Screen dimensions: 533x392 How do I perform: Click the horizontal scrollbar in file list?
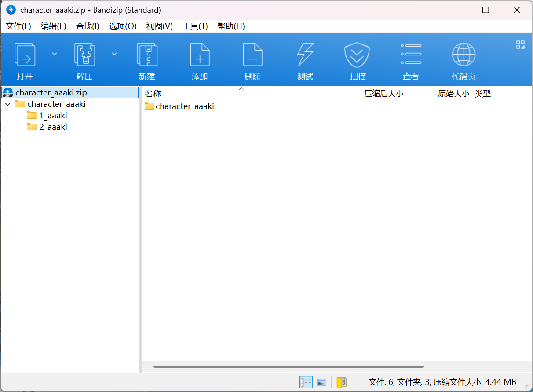point(288,366)
